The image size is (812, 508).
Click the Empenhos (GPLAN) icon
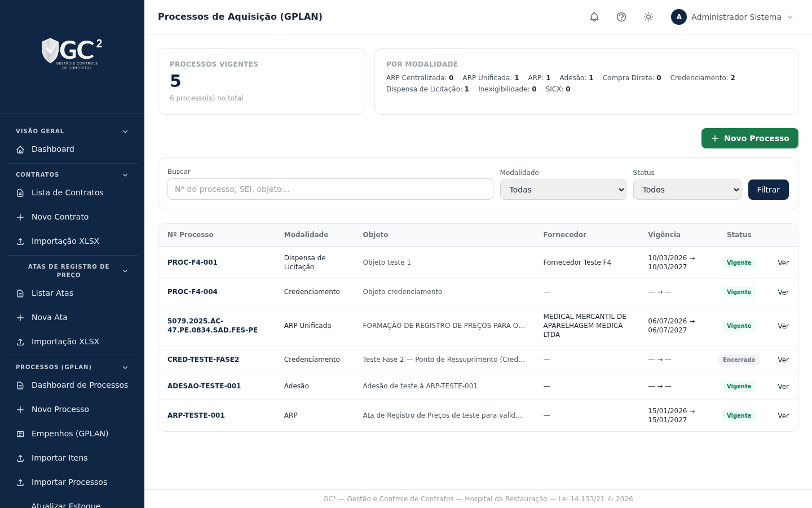click(x=20, y=434)
